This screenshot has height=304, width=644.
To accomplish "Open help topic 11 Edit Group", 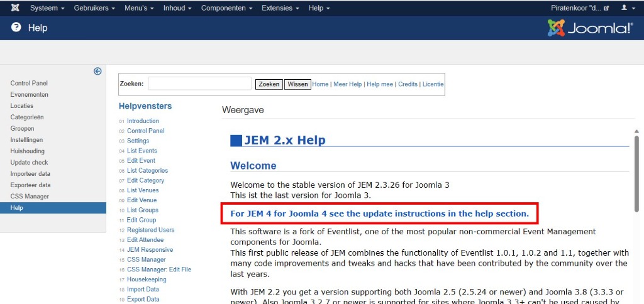I will click(142, 220).
